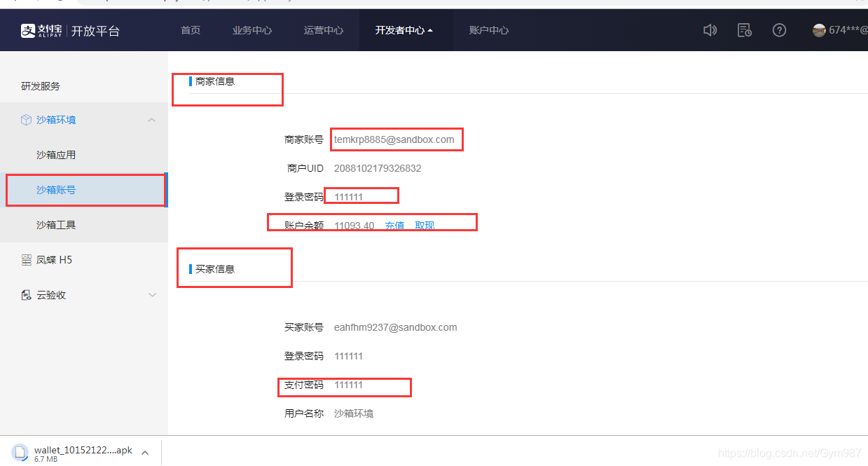Click the merchant UID 2088102179326832
Screen dimensions: 868x466
378,168
